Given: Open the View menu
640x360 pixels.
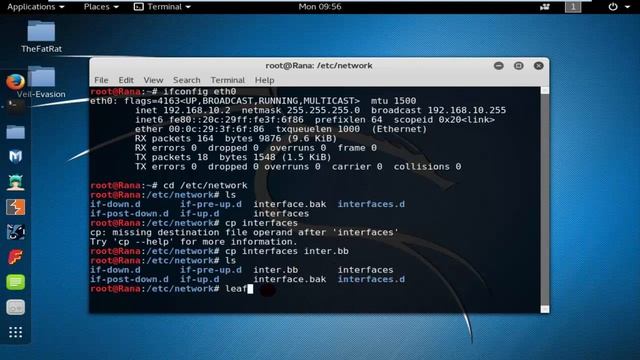Looking at the screenshot, I should coord(153,80).
